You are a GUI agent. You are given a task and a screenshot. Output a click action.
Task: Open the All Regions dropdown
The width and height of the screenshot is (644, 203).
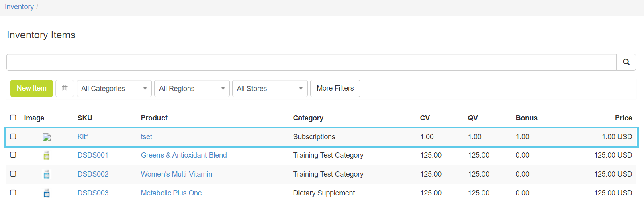click(x=192, y=89)
